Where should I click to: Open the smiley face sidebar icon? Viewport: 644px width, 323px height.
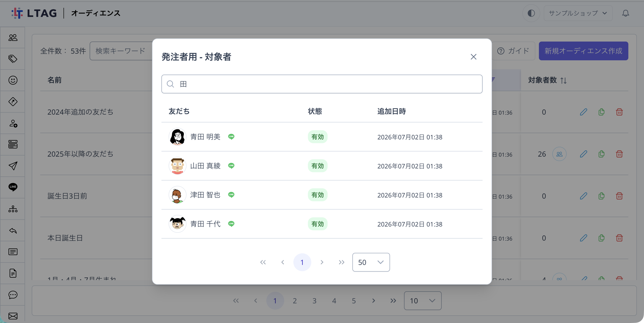point(13,80)
